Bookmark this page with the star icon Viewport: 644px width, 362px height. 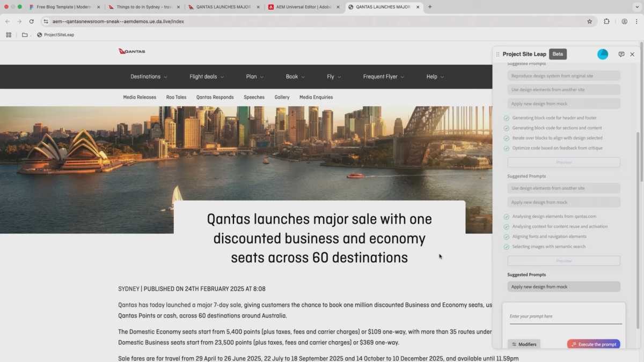point(589,21)
